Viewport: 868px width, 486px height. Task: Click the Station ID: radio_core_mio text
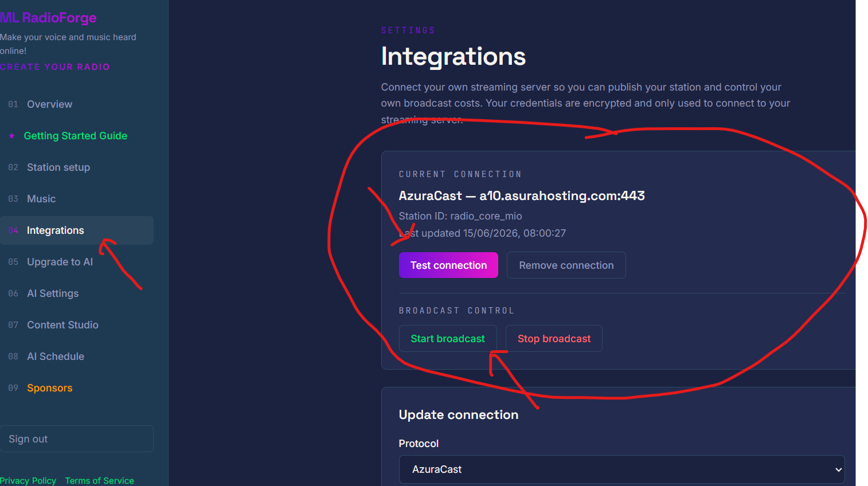pos(460,216)
